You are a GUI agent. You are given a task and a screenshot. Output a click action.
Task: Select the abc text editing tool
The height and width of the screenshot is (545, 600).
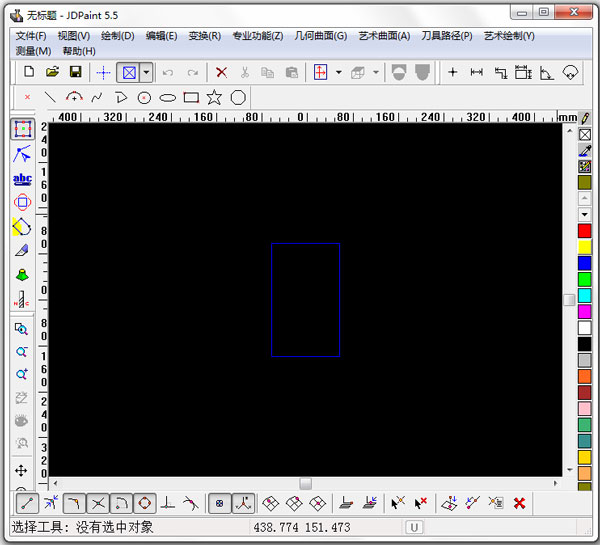[x=22, y=179]
